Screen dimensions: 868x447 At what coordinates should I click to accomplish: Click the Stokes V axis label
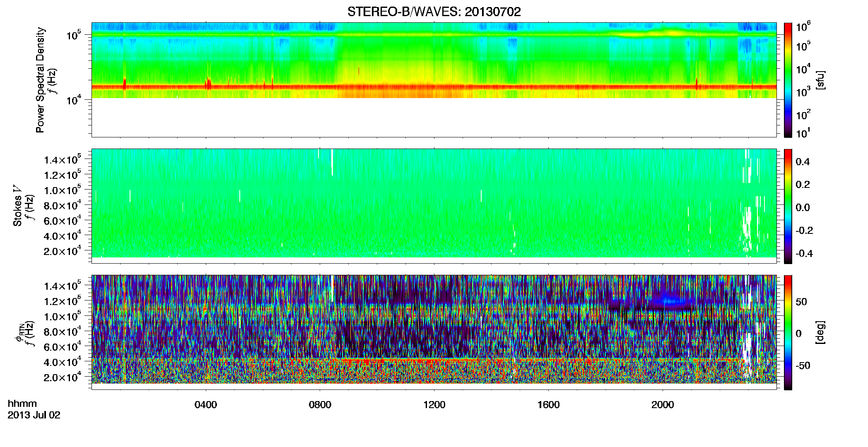[17, 206]
